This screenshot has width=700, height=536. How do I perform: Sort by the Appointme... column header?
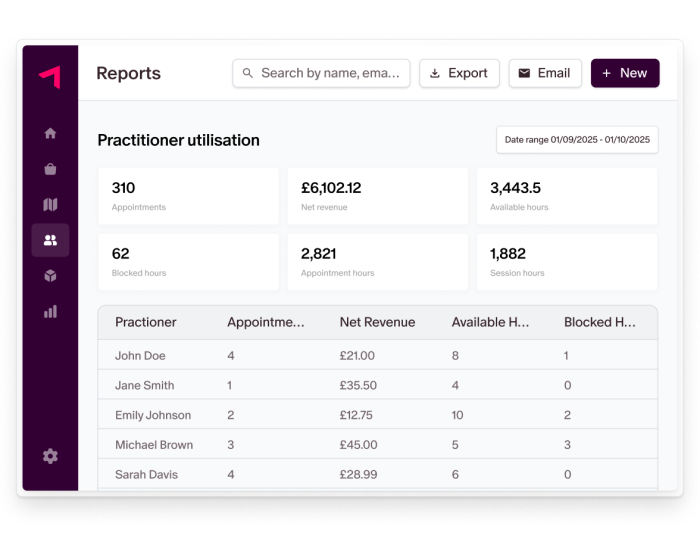point(266,322)
